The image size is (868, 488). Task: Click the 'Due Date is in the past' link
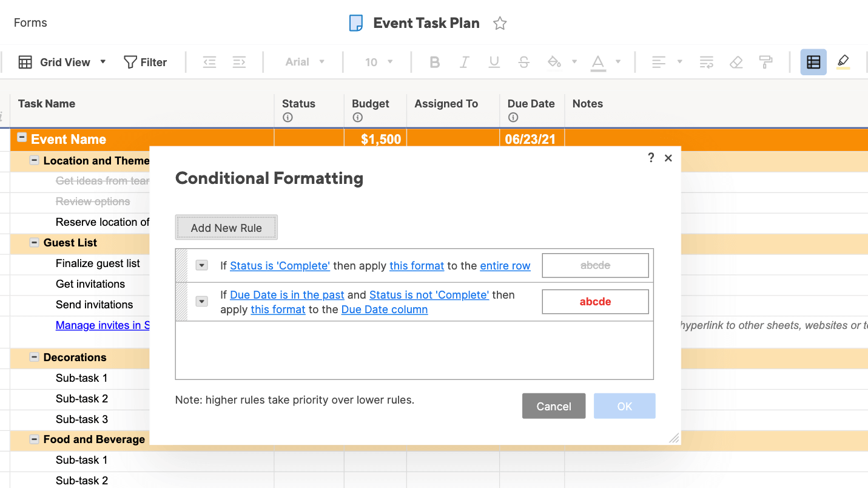point(287,295)
